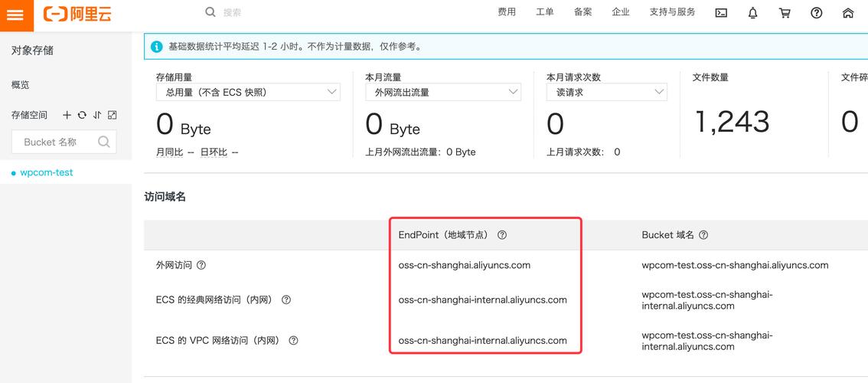Launch the Cloud Shell terminal icon

721,13
